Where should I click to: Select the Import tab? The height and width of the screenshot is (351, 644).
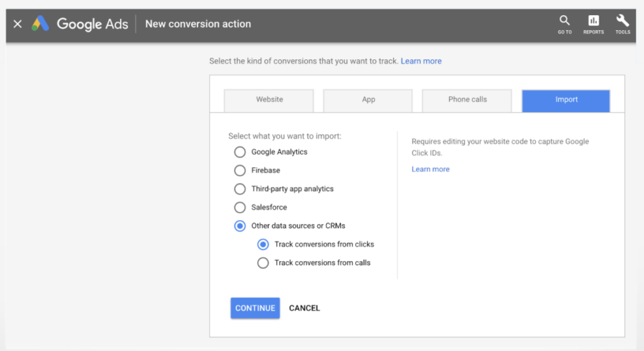point(566,101)
